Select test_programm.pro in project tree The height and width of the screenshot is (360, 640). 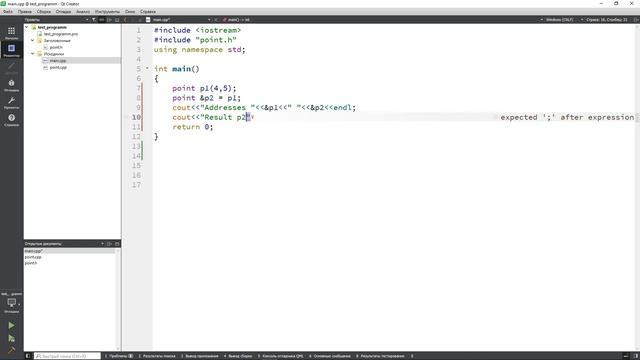61,34
